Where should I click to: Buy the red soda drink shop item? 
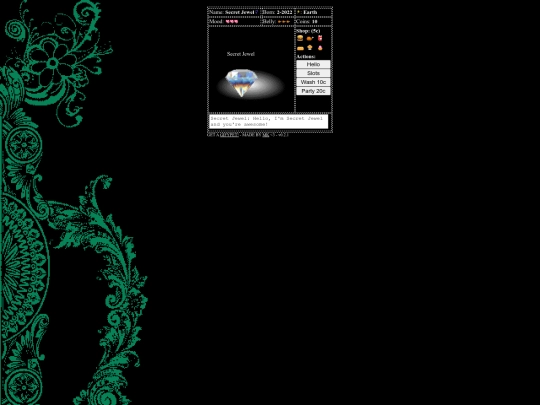click(320, 38)
